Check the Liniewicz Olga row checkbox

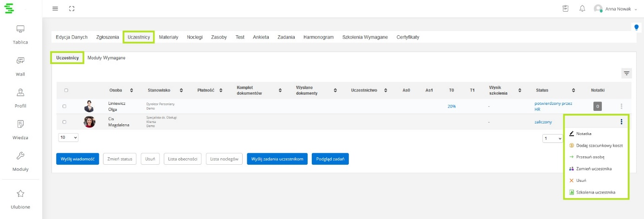(x=64, y=106)
